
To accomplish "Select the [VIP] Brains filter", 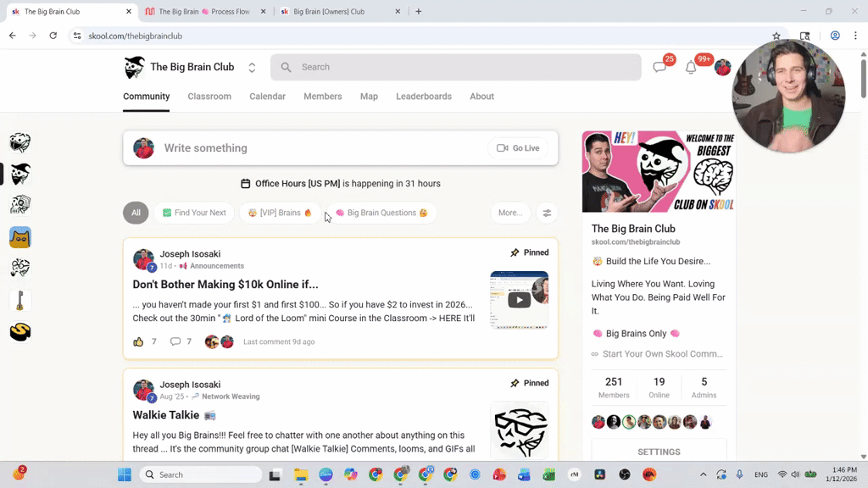I will coord(280,213).
